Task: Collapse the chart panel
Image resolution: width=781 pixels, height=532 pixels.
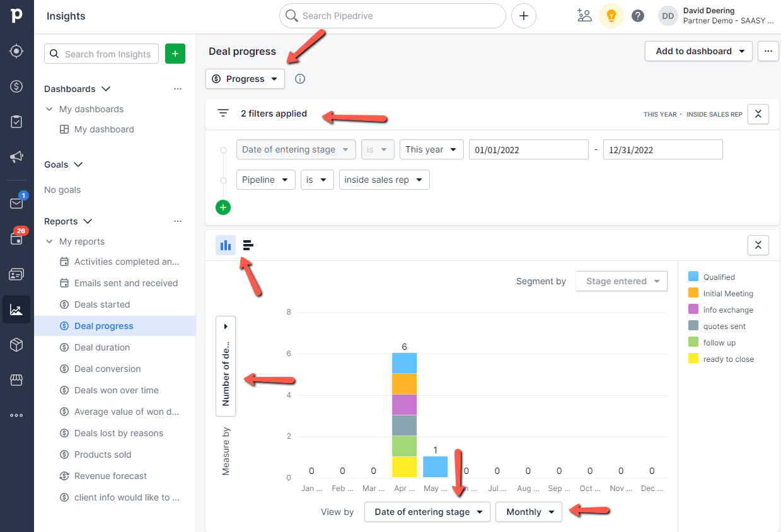Action: tap(758, 245)
